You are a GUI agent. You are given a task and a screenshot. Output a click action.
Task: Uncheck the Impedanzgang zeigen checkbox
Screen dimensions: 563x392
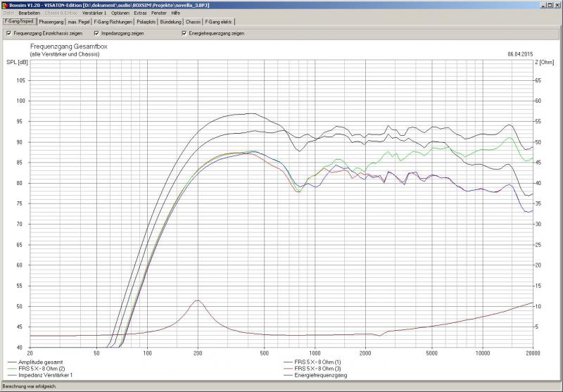[96, 33]
